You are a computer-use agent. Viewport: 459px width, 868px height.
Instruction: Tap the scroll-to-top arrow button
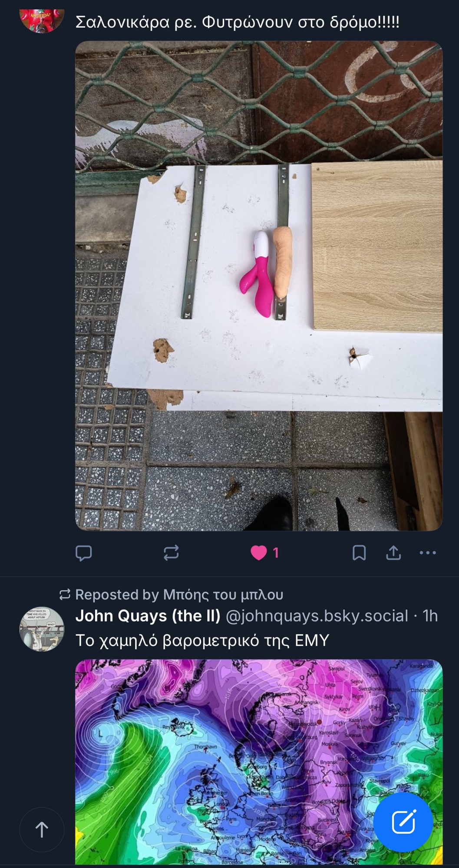tap(42, 829)
